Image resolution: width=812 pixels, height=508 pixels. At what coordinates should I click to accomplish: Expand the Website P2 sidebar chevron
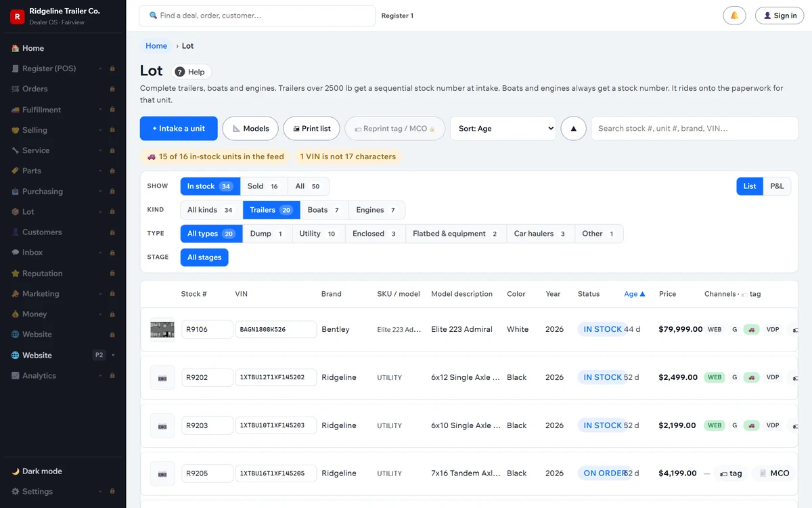tap(113, 355)
